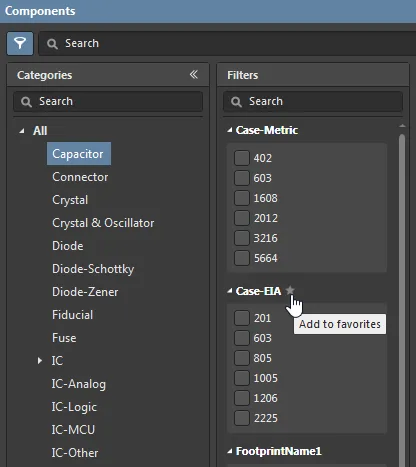Collapse Categories panel with double chevron
The height and width of the screenshot is (467, 416).
[194, 74]
